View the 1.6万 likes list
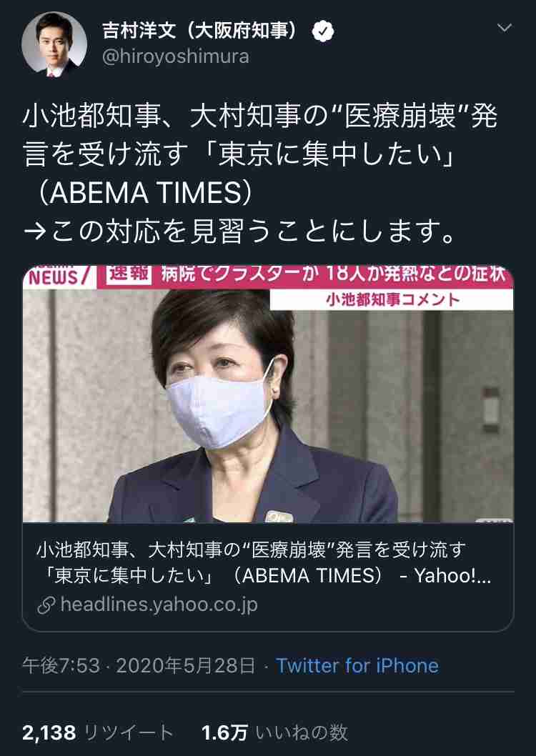The height and width of the screenshot is (756, 536). tap(274, 733)
